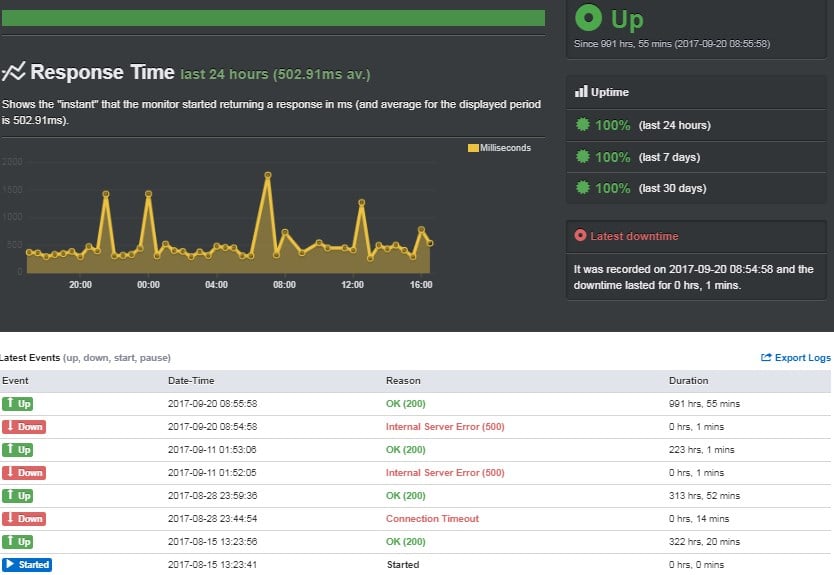Click the chart peak near 12:00

point(362,203)
